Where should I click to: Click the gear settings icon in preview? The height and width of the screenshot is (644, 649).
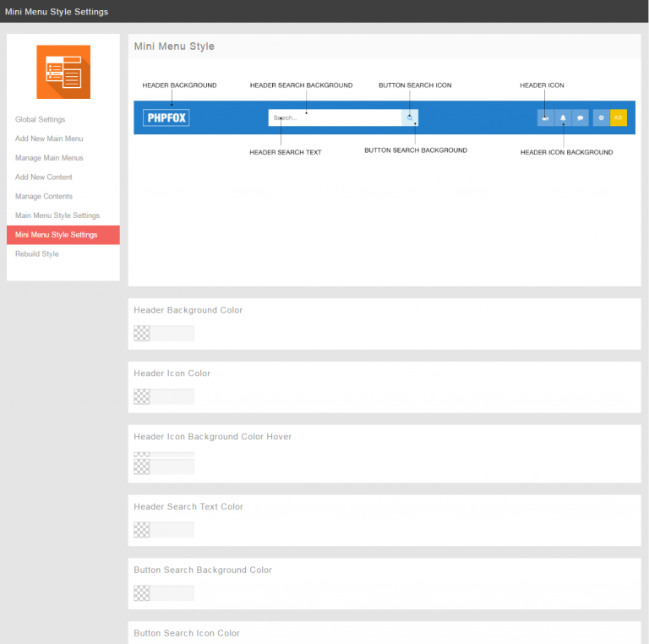click(602, 117)
